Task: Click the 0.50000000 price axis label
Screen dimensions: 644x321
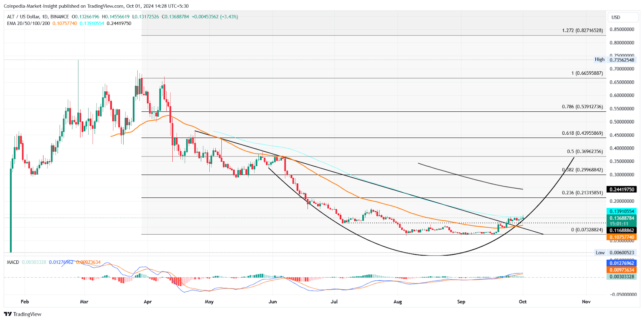Action: 622,122
